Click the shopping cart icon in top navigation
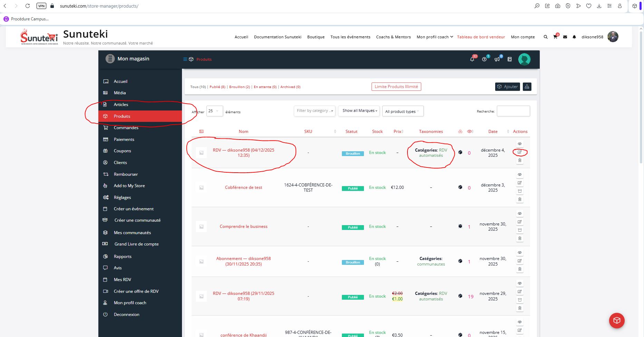 click(x=555, y=37)
